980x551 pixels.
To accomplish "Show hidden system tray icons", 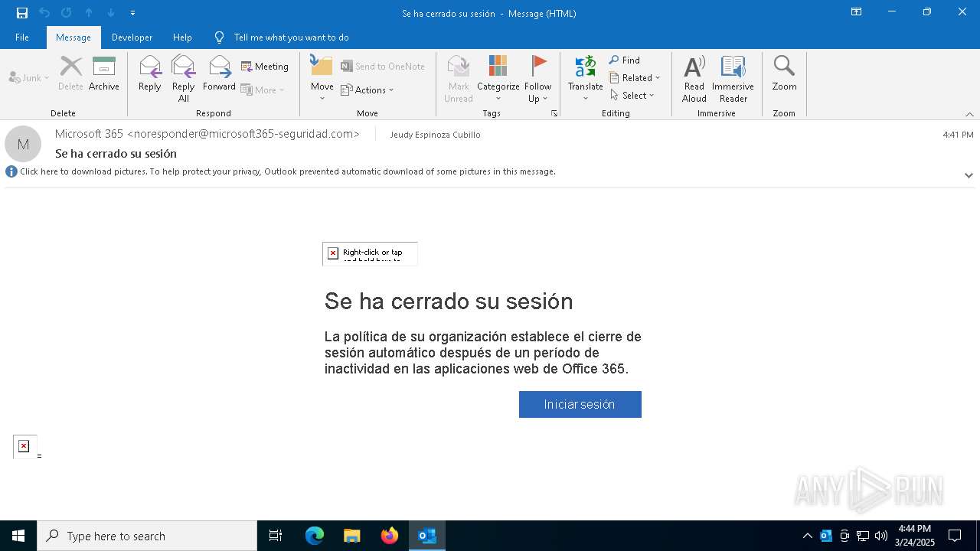I will click(807, 536).
